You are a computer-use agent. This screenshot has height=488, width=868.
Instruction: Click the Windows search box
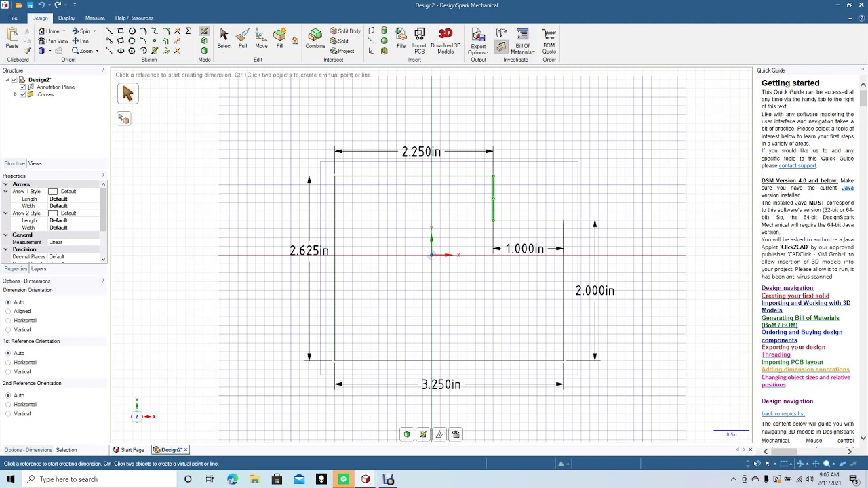point(98,479)
